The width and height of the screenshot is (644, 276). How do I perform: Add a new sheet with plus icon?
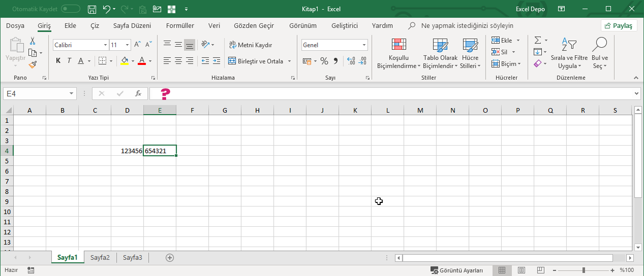170,257
